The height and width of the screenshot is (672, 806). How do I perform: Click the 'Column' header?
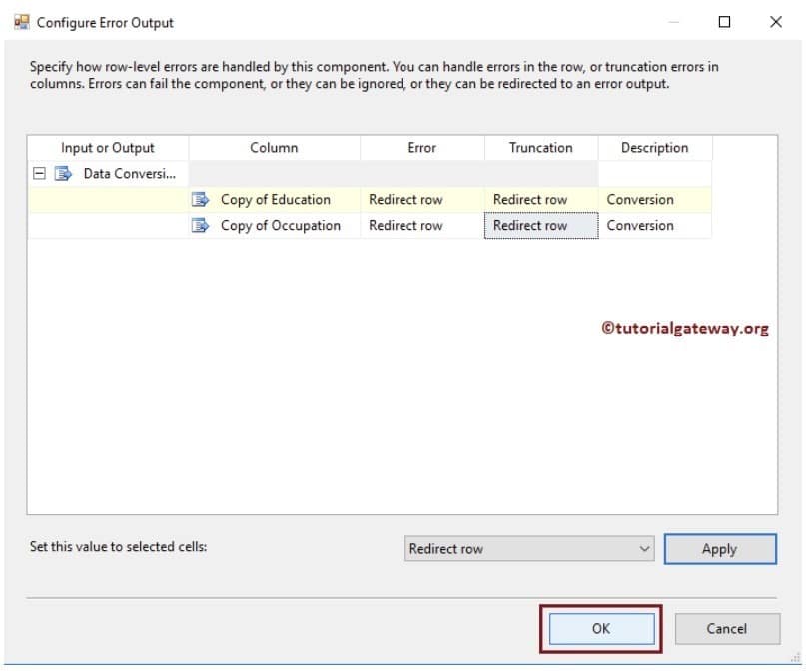tap(274, 147)
